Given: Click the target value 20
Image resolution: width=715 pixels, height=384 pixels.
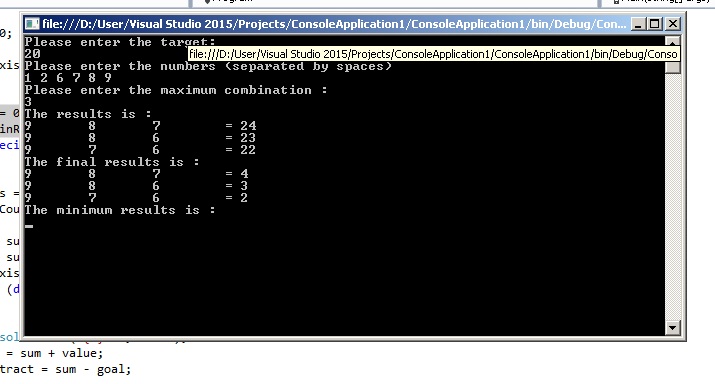Looking at the screenshot, I should [x=32, y=54].
